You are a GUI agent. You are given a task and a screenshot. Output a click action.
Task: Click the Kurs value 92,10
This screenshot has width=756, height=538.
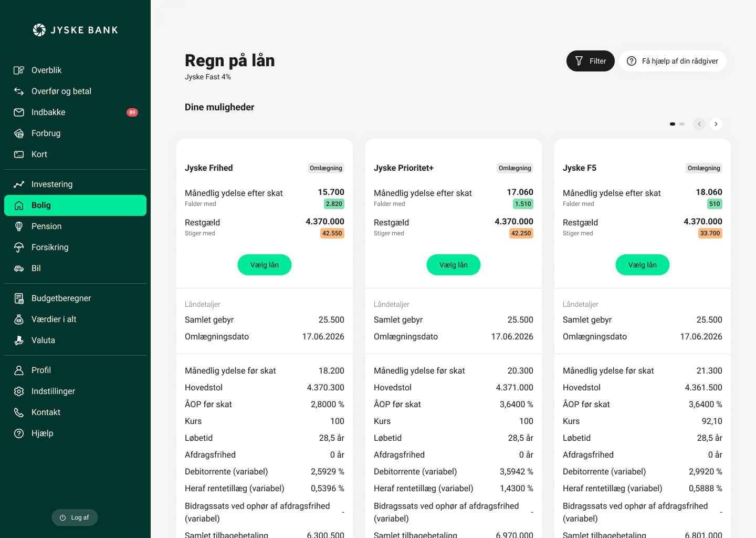(712, 421)
